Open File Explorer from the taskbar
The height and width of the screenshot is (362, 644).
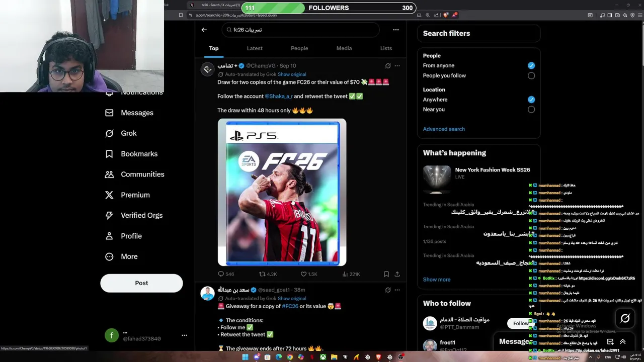[x=334, y=357]
